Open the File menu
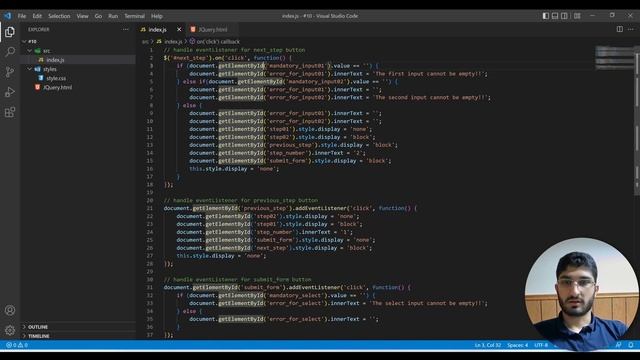The height and width of the screenshot is (360, 640). pos(22,16)
